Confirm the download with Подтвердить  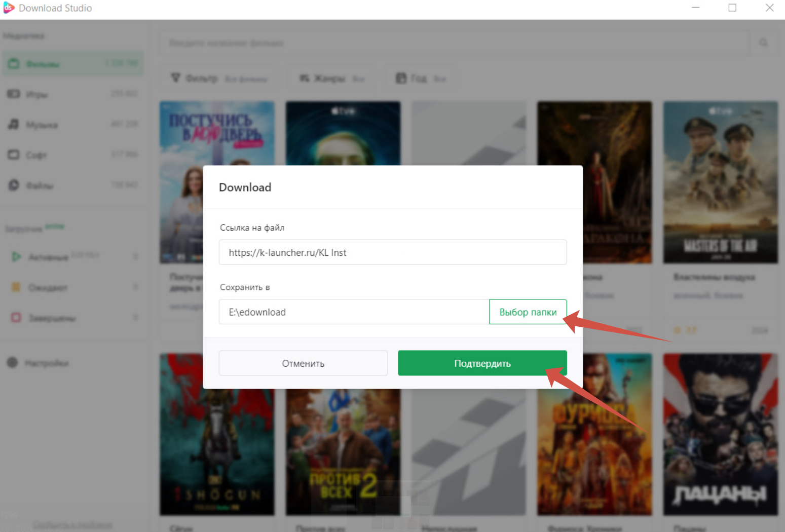(x=482, y=363)
